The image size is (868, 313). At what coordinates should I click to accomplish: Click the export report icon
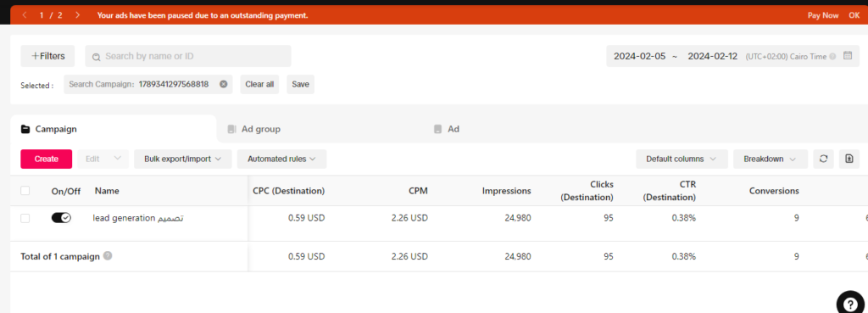(x=849, y=159)
